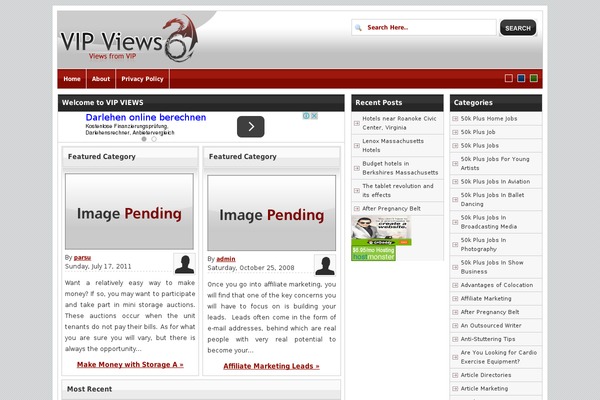Image resolution: width=600 pixels, height=400 pixels.
Task: Click plus icon beside Budget hotels
Action: coord(357,168)
